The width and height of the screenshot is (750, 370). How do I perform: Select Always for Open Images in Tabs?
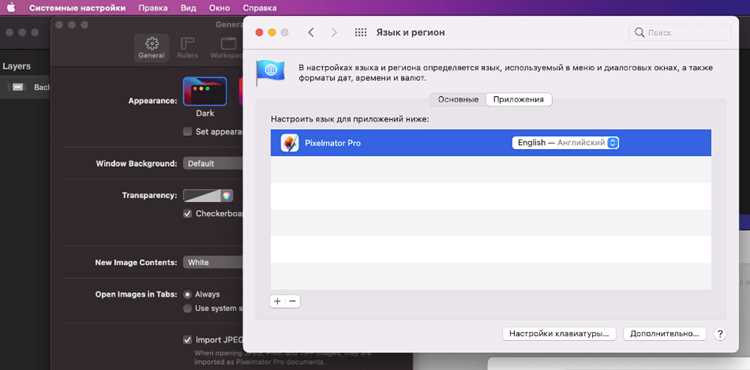[188, 294]
